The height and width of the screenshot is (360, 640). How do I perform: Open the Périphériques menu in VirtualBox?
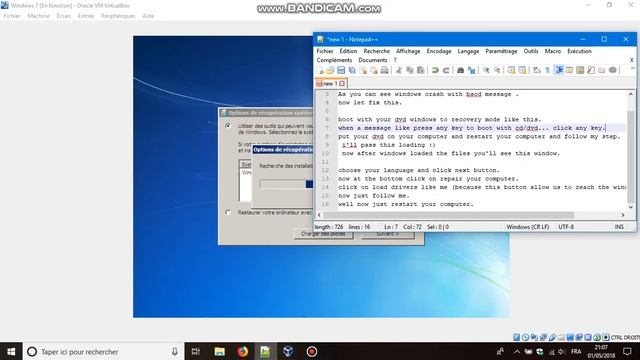[x=118, y=16]
